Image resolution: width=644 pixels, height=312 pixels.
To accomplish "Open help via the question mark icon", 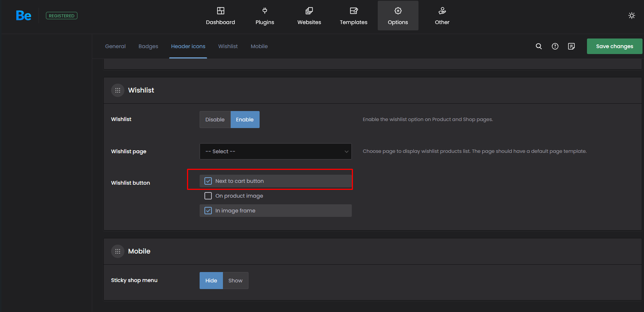I will pos(555,46).
